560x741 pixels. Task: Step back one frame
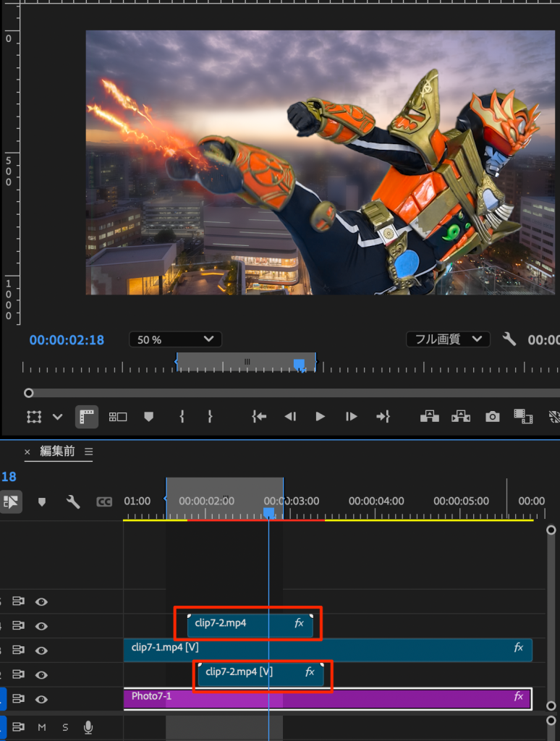point(290,416)
